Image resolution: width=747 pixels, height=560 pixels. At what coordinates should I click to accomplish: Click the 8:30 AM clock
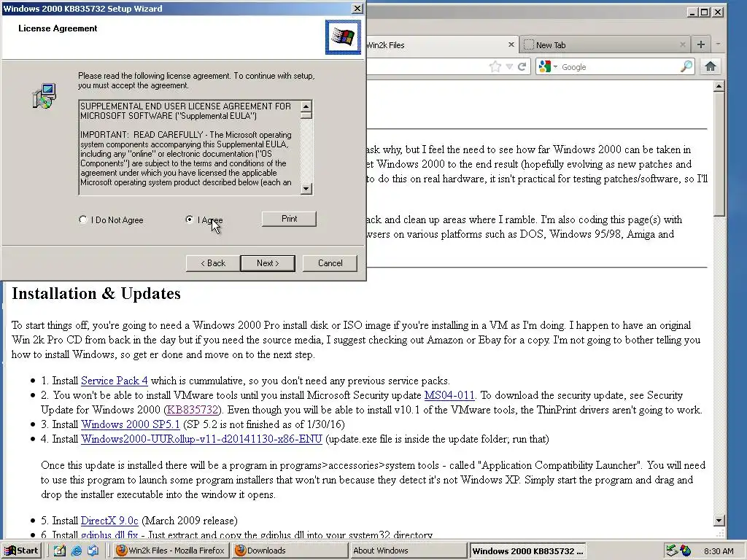(719, 551)
